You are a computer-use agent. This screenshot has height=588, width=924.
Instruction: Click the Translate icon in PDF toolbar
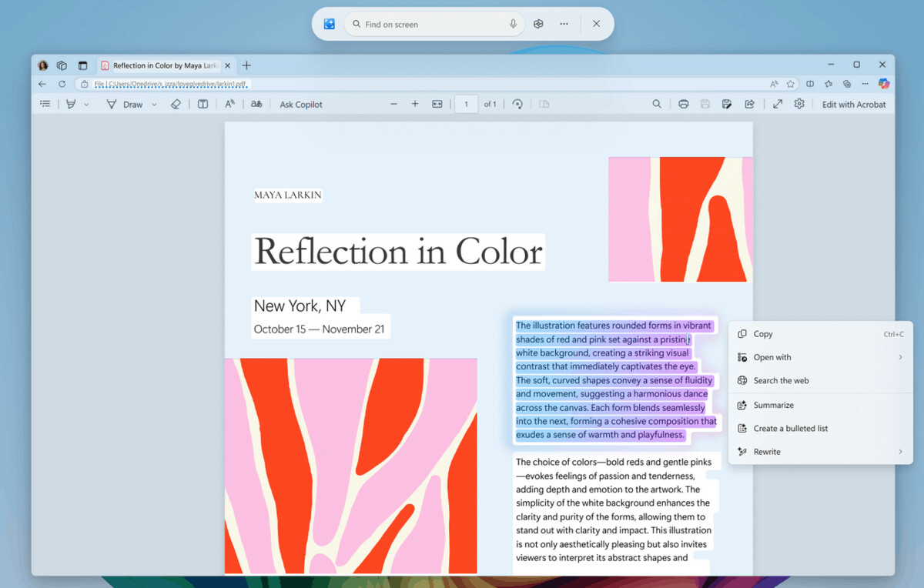(256, 104)
